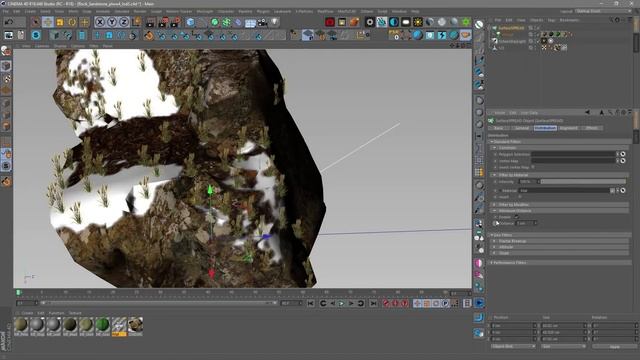Click the picker button next to Vertex Map
The width and height of the screenshot is (640, 360).
623,161
